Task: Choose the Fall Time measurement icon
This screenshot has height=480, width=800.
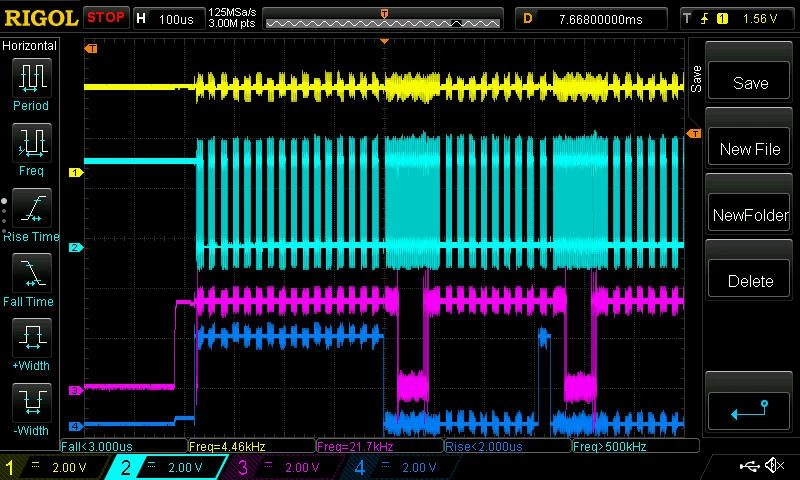Action: pos(32,272)
